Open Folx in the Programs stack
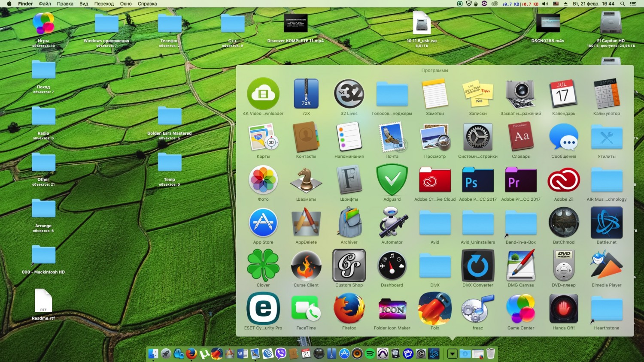This screenshot has width=644, height=362. pos(435,308)
